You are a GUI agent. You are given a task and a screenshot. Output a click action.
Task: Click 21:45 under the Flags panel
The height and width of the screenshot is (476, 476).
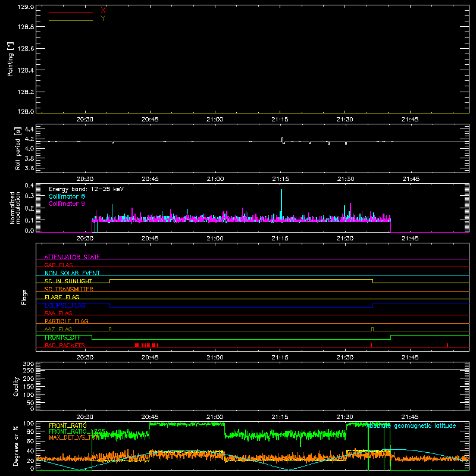pos(410,358)
